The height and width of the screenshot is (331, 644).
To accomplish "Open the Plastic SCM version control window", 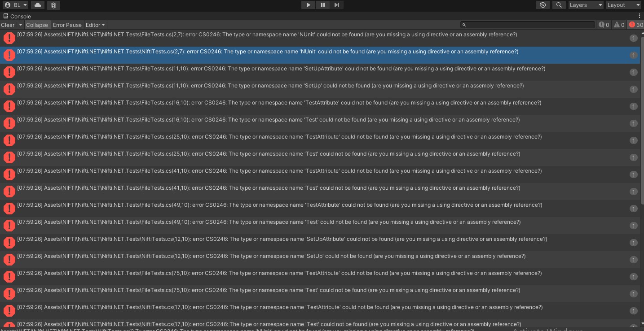I will [53, 5].
